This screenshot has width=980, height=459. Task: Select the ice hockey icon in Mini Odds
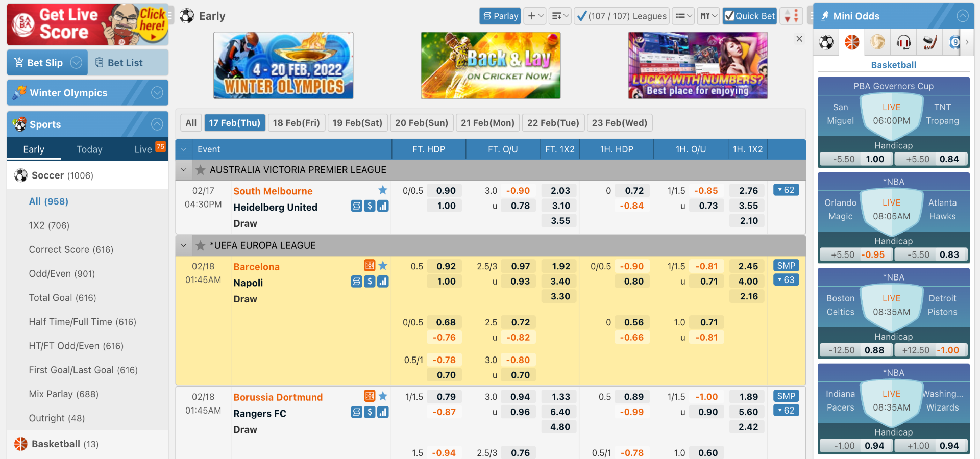click(929, 42)
